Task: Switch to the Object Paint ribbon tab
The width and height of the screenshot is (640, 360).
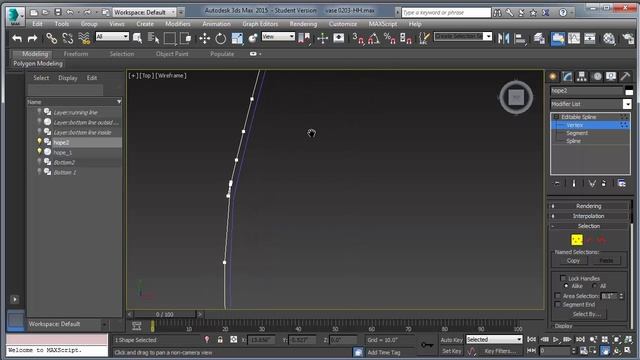Action: [172, 54]
